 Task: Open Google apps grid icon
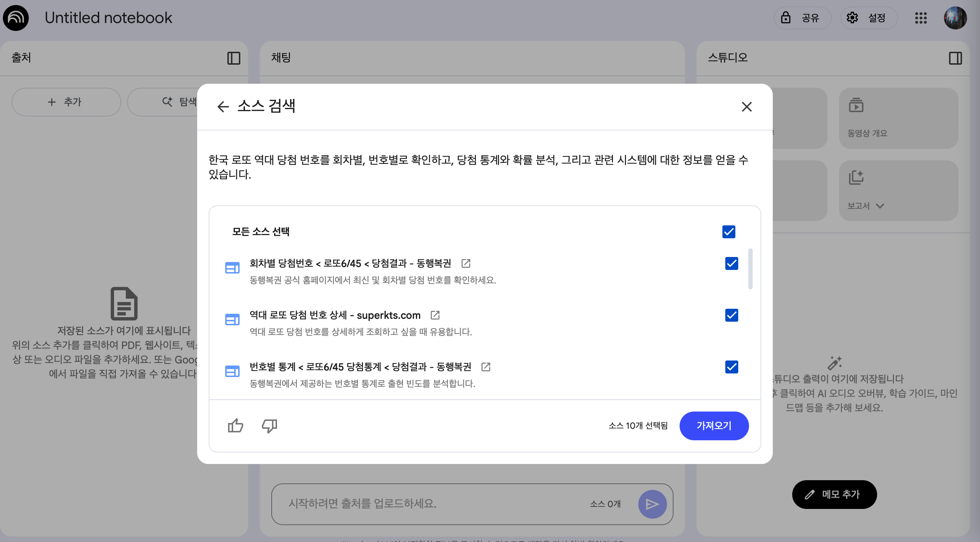(x=921, y=18)
